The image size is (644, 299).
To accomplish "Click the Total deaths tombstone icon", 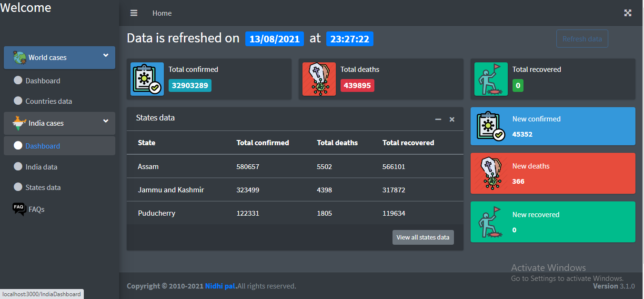I will (319, 80).
